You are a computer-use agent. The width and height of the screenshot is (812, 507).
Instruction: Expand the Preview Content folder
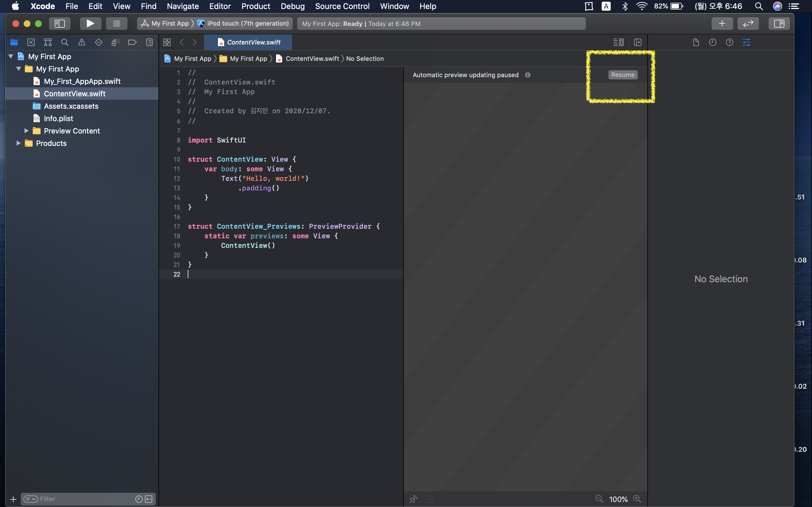pos(26,131)
